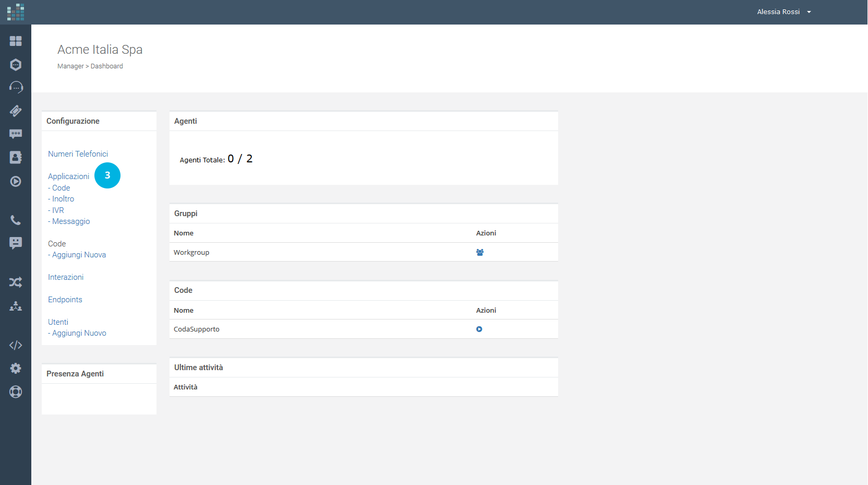Click the Agenti panel header
The width and height of the screenshot is (868, 485).
point(364,121)
